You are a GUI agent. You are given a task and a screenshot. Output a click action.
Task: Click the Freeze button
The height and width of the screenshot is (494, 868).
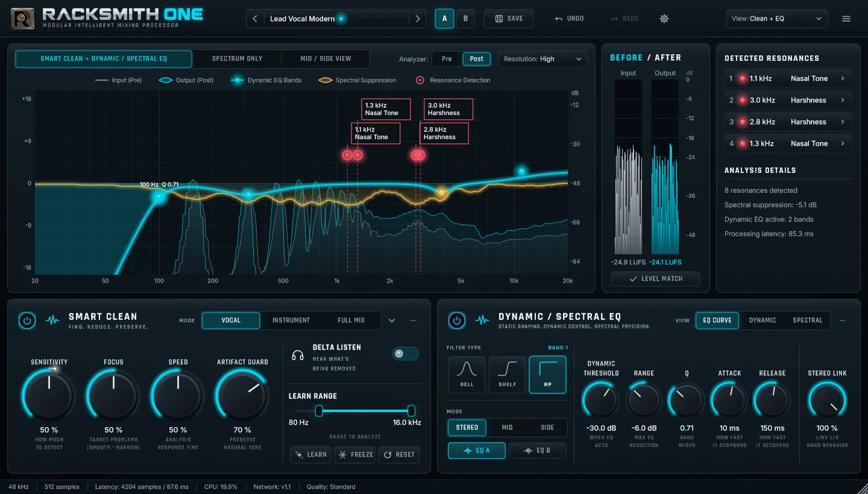(355, 455)
